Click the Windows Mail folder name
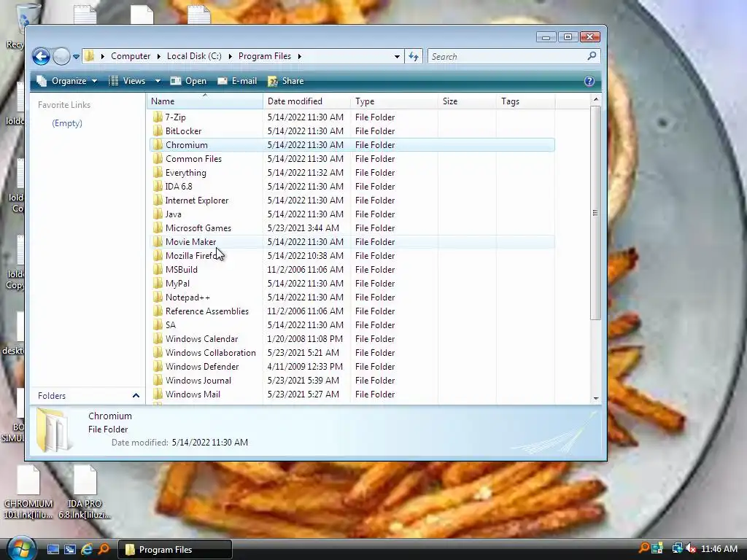Screen dimensions: 747x560 click(193, 394)
